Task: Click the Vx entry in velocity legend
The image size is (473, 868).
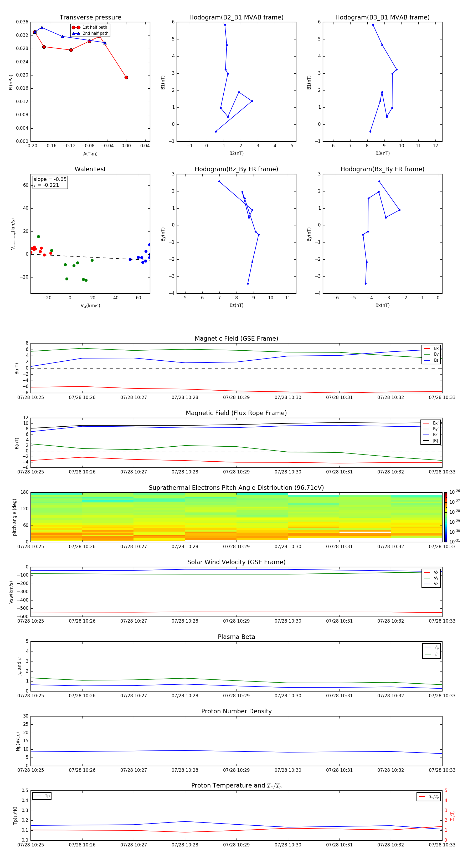Action: (x=431, y=572)
